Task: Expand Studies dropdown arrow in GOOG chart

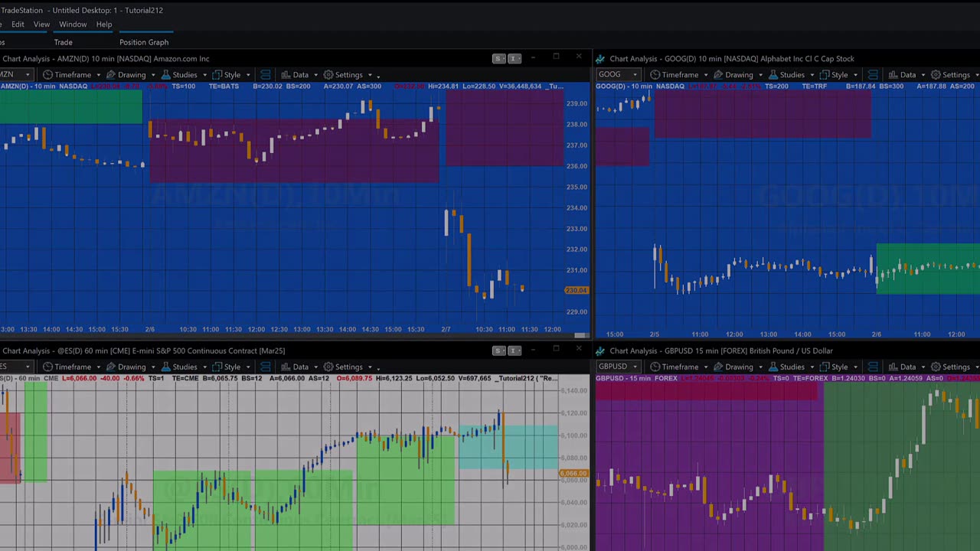Action: pyautogui.click(x=812, y=76)
